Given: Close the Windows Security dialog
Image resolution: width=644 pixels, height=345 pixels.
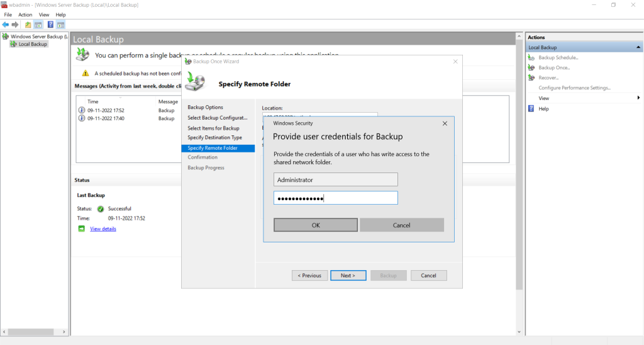Looking at the screenshot, I should tap(445, 123).
